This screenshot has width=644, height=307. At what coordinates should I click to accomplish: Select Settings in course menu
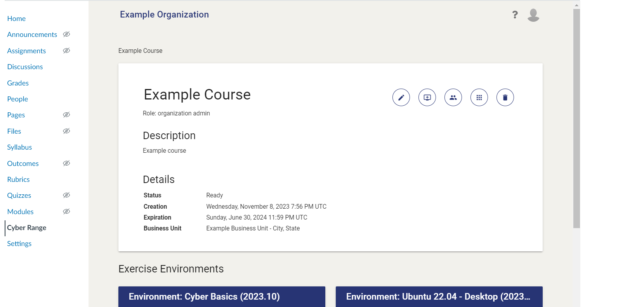pos(19,244)
